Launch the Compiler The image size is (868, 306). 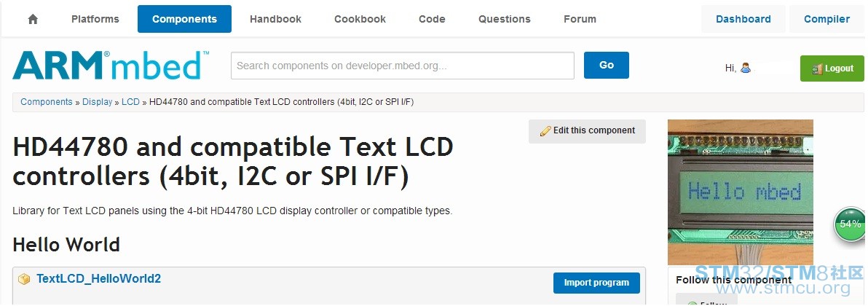826,19
